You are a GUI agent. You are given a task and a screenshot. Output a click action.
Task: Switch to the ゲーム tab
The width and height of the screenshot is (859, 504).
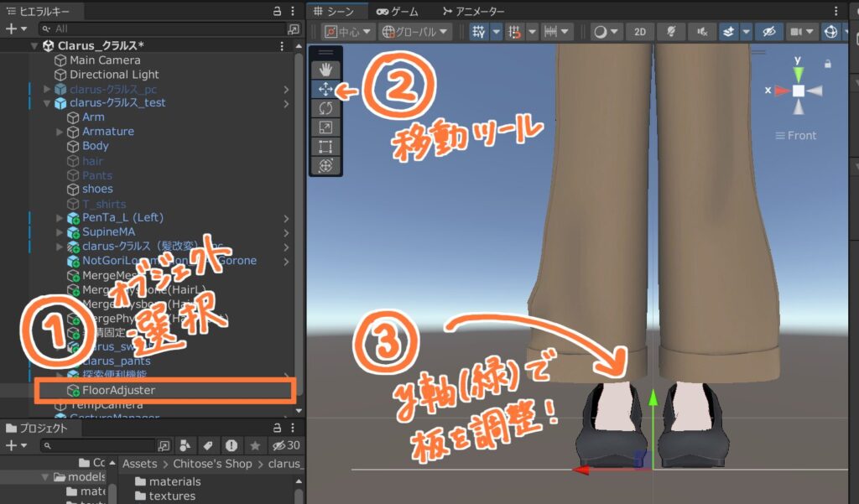click(x=398, y=11)
